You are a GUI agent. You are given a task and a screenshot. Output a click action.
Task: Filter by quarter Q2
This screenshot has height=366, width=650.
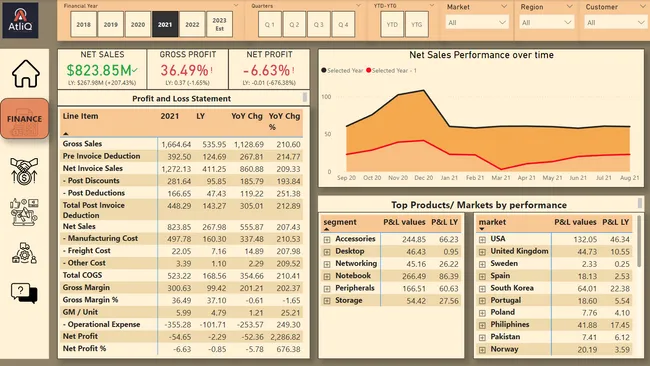[294, 24]
